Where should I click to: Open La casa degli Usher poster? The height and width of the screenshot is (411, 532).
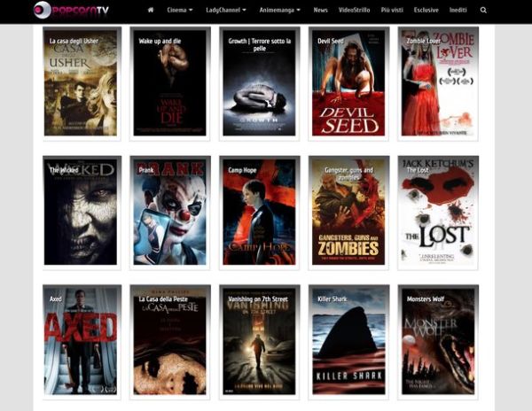(81, 83)
